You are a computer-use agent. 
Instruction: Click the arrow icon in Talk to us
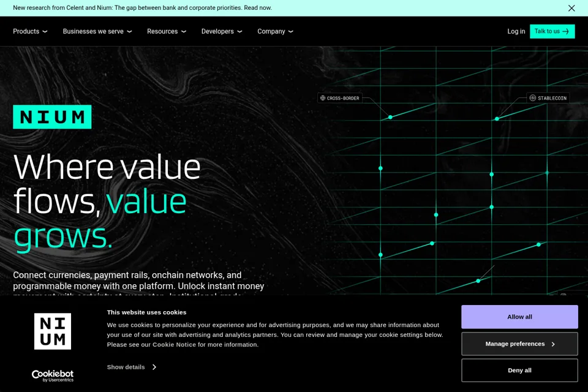point(565,31)
